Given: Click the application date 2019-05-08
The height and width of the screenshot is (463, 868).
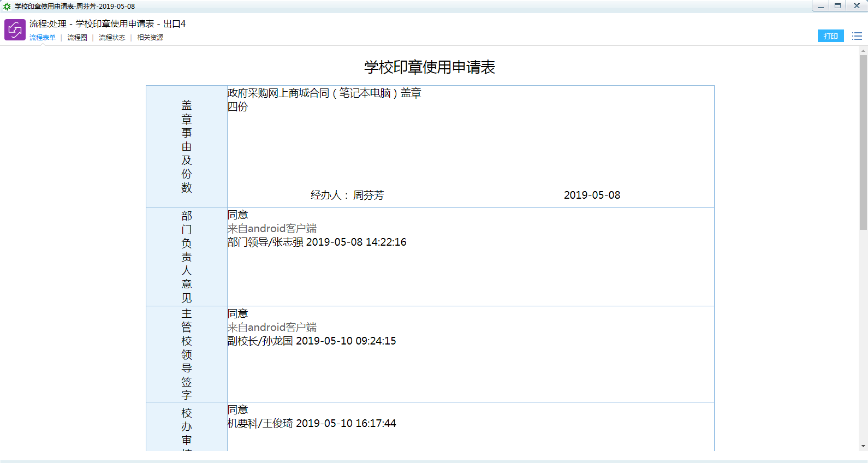Looking at the screenshot, I should pyautogui.click(x=592, y=195).
